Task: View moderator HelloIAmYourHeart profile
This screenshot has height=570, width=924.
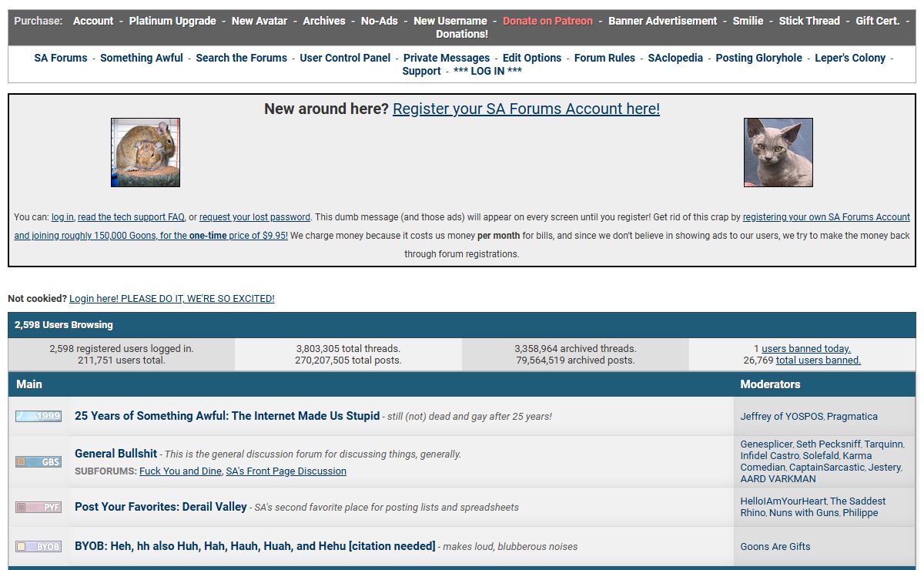Action: [782, 501]
